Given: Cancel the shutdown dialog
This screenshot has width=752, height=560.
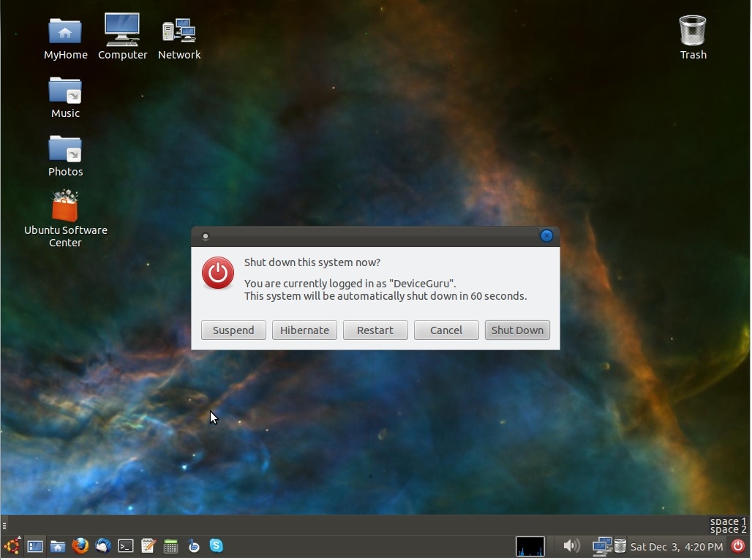Looking at the screenshot, I should (x=446, y=330).
